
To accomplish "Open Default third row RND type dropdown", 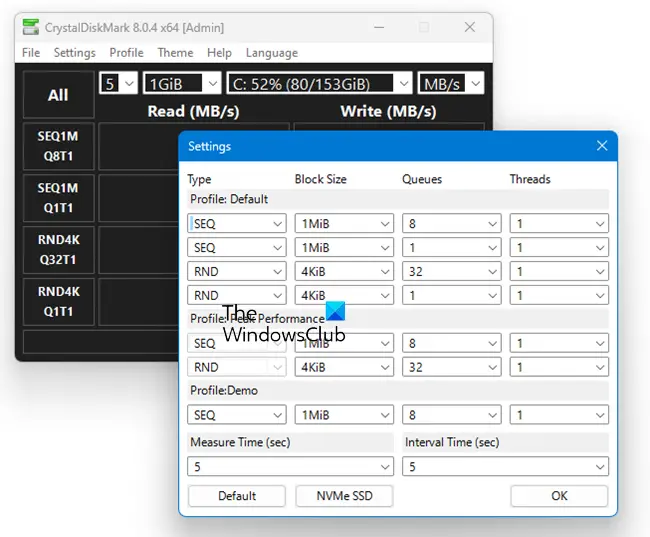I will click(237, 272).
